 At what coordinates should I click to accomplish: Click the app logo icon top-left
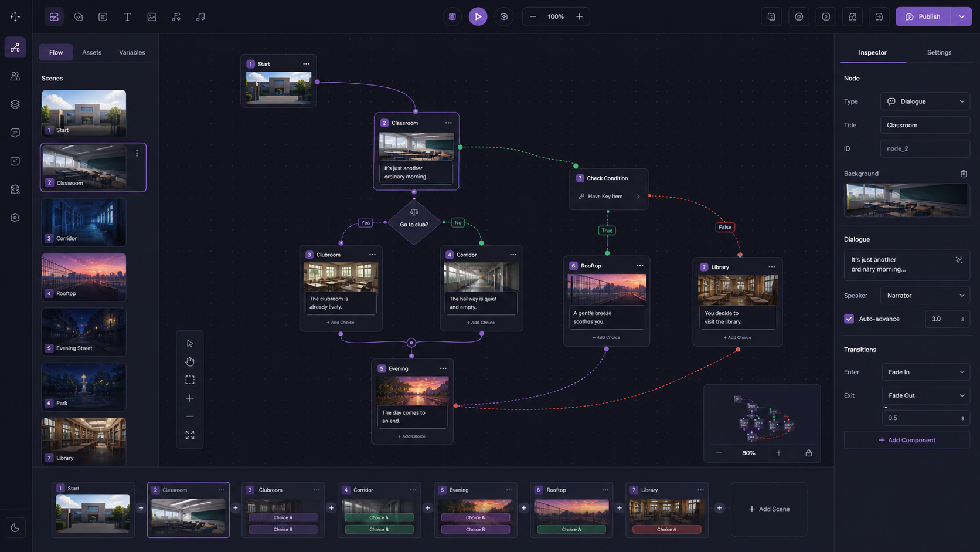pos(15,16)
